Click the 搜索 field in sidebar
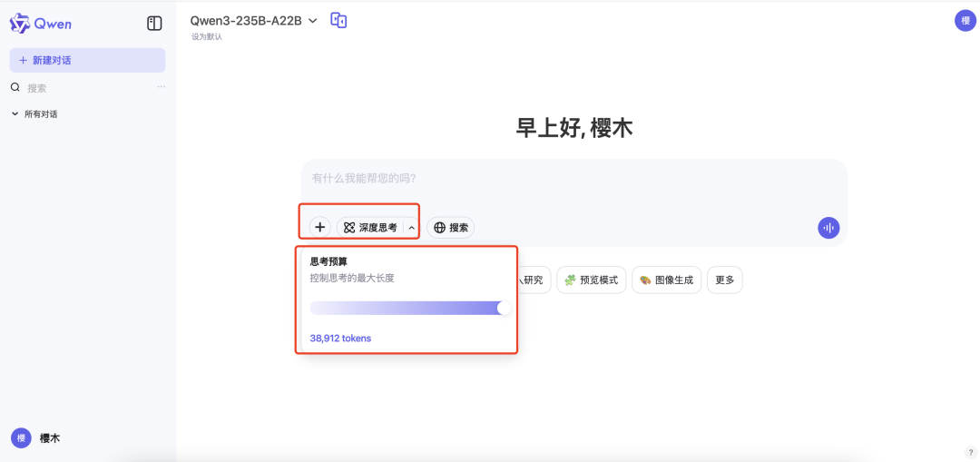Viewport: 980px width, 462px height. (87, 88)
